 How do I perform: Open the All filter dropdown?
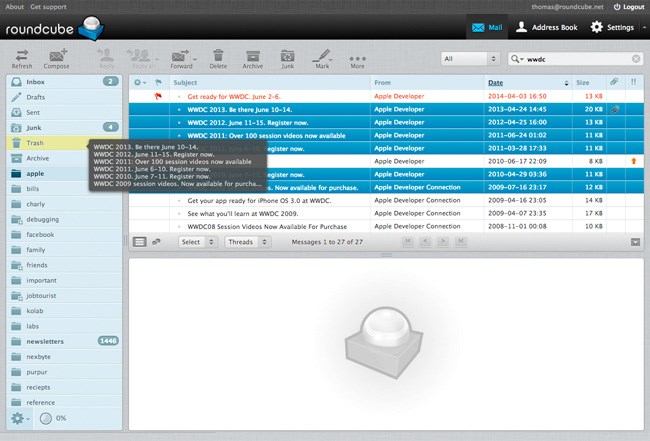[463, 60]
